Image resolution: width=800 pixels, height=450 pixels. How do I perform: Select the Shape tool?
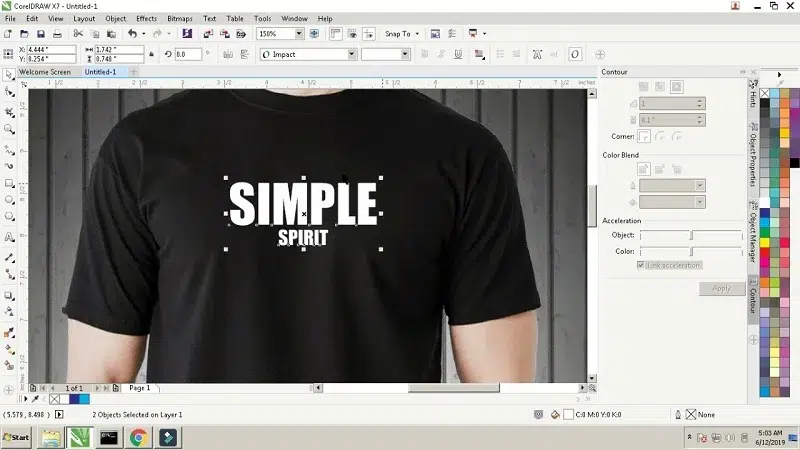[9, 92]
